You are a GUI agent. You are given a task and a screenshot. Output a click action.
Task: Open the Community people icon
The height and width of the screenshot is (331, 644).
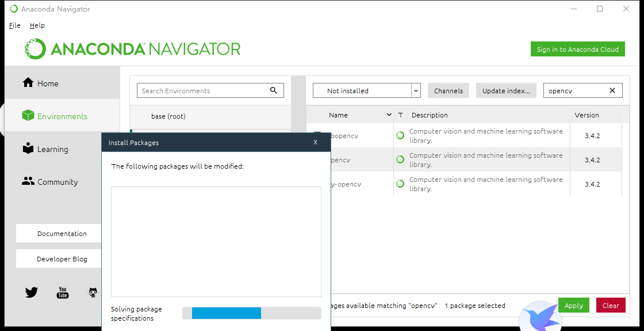point(28,181)
